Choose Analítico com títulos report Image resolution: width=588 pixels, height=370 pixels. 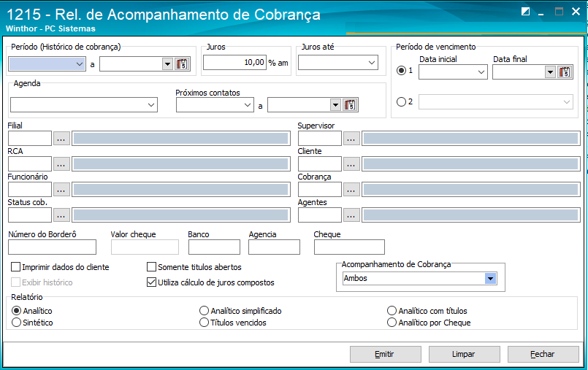click(392, 311)
